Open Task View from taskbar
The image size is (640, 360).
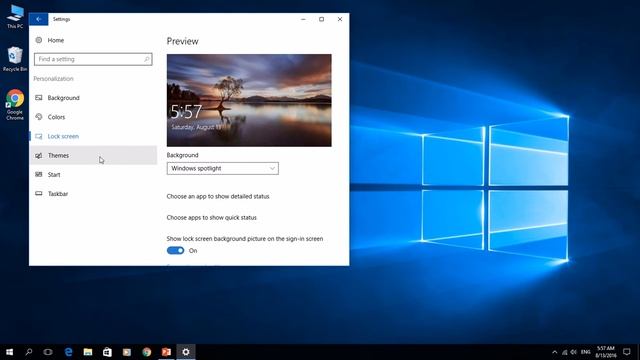(x=48, y=352)
